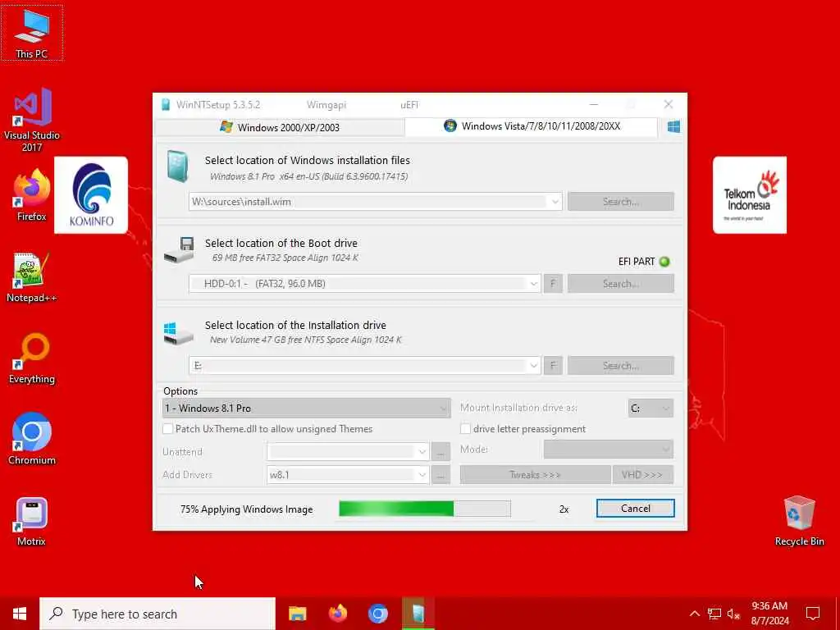Click the muted volume tray icon
840x630 pixels.
(x=733, y=614)
